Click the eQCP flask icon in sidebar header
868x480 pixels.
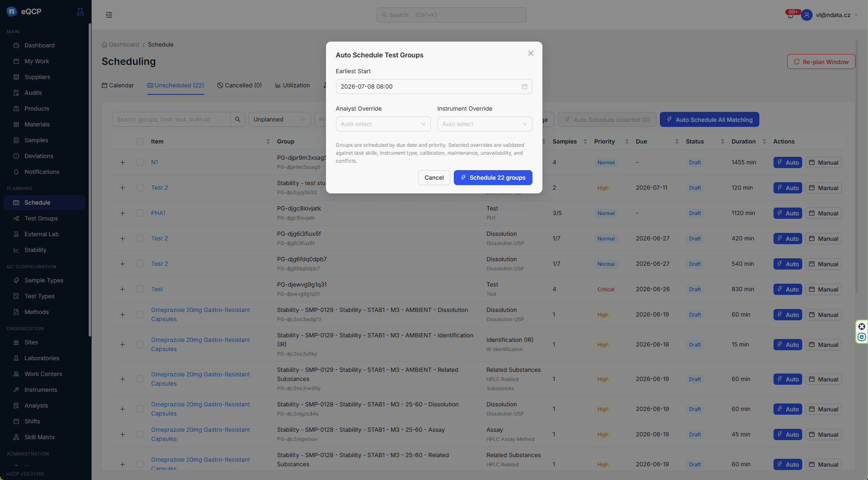[80, 12]
